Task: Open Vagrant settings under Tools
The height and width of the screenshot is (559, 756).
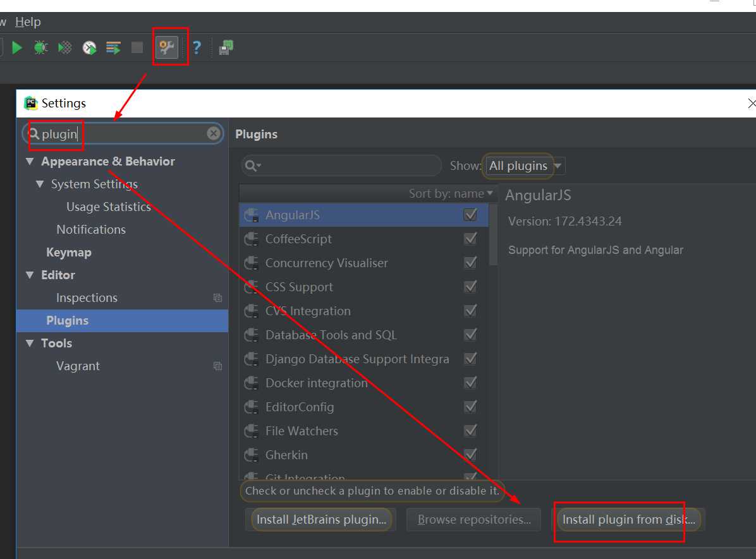Action: point(78,366)
